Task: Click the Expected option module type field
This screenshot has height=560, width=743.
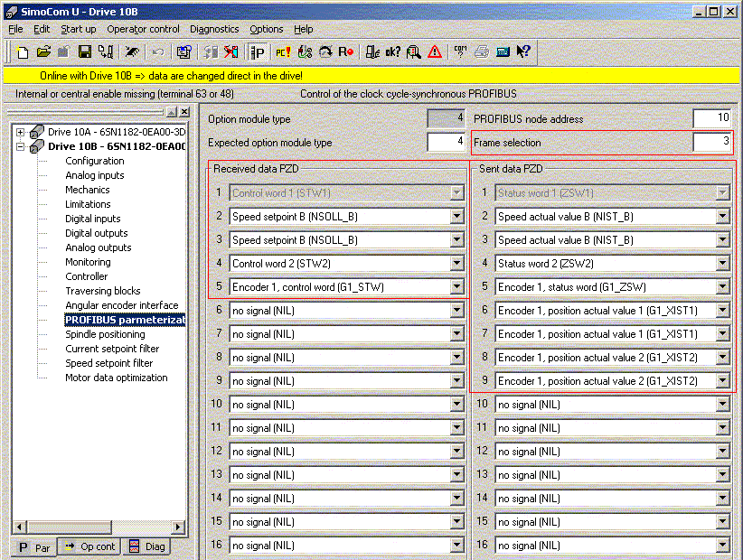Action: coord(446,142)
